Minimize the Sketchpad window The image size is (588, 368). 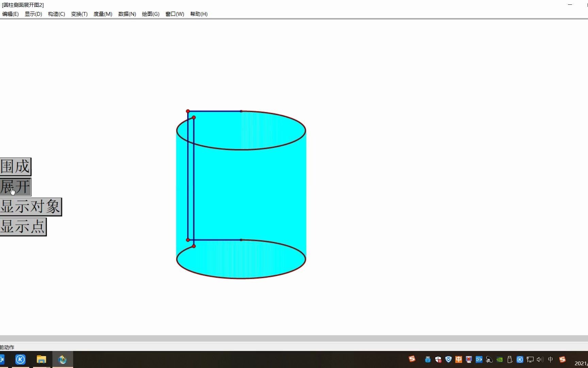point(570,5)
